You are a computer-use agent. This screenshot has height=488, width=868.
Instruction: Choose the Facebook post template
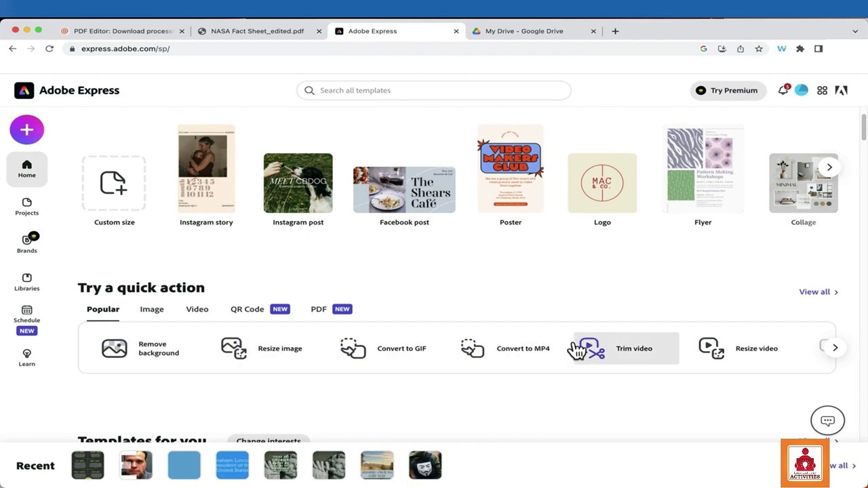pos(404,197)
